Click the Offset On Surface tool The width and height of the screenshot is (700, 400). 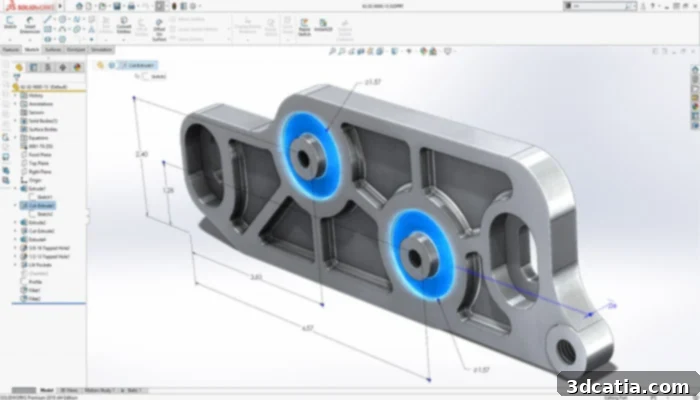(159, 29)
